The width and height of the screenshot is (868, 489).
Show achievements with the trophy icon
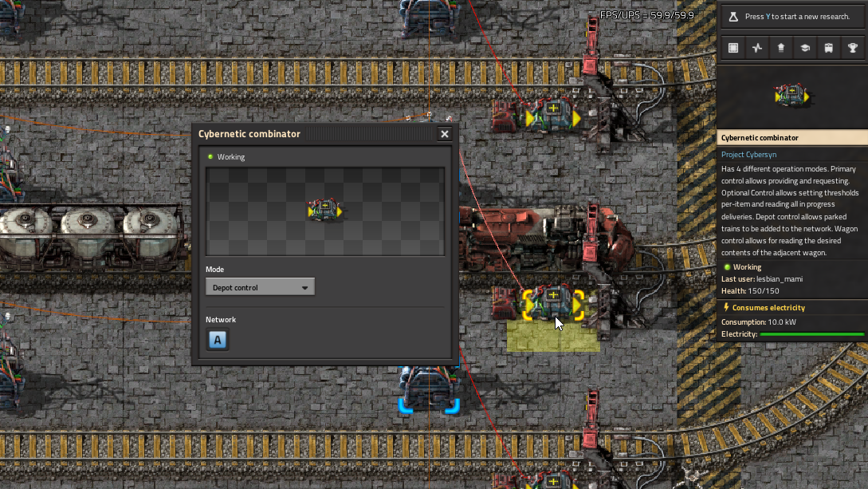[853, 48]
